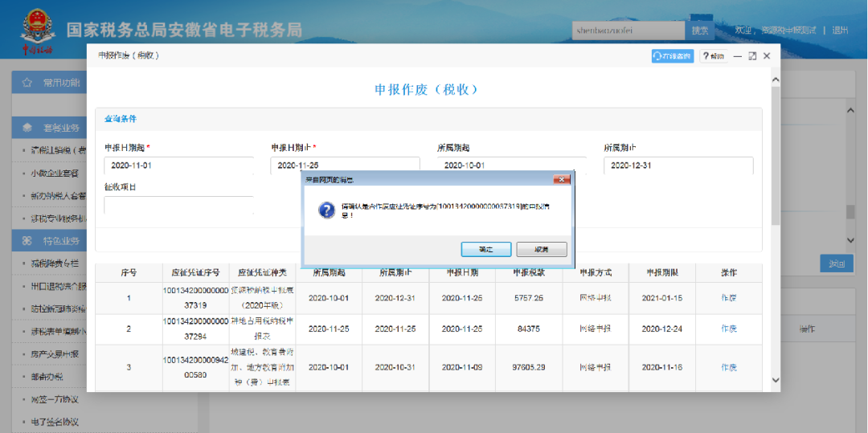Click the 申报期限 column header
The image size is (868, 433).
pyautogui.click(x=662, y=272)
